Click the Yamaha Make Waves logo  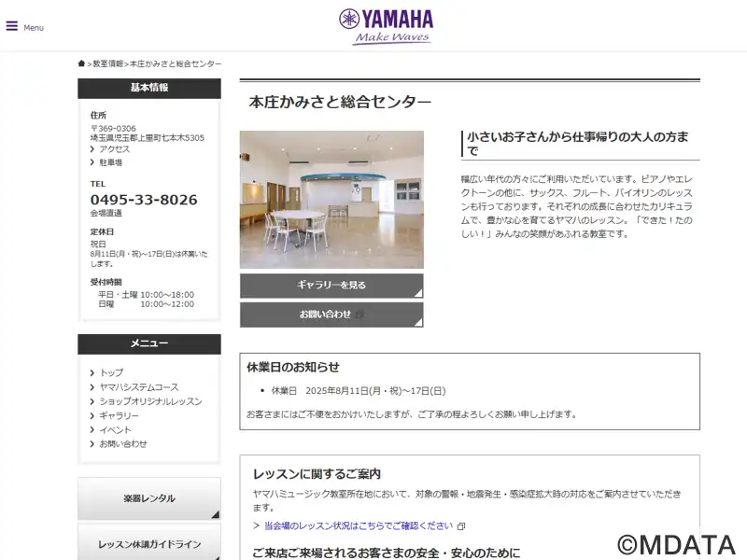387,27
